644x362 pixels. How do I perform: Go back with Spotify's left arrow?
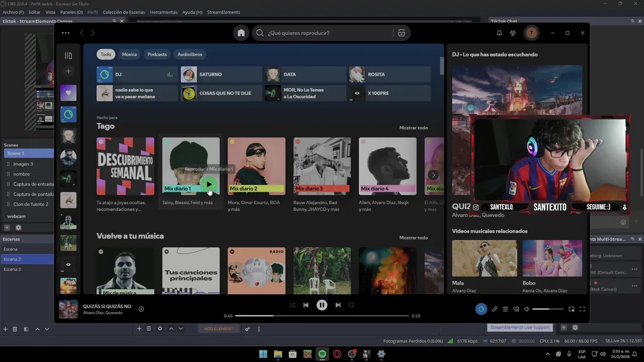[x=82, y=33]
